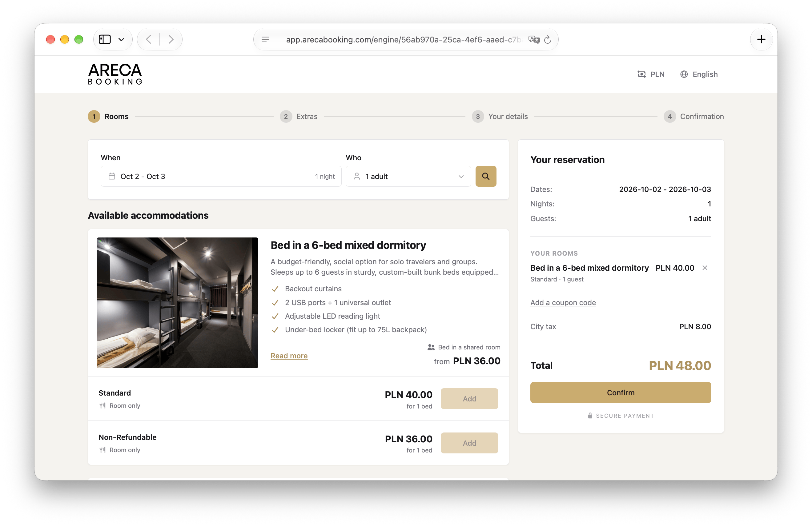
Task: Expand the 1 adult guests dropdown
Action: pyautogui.click(x=408, y=176)
